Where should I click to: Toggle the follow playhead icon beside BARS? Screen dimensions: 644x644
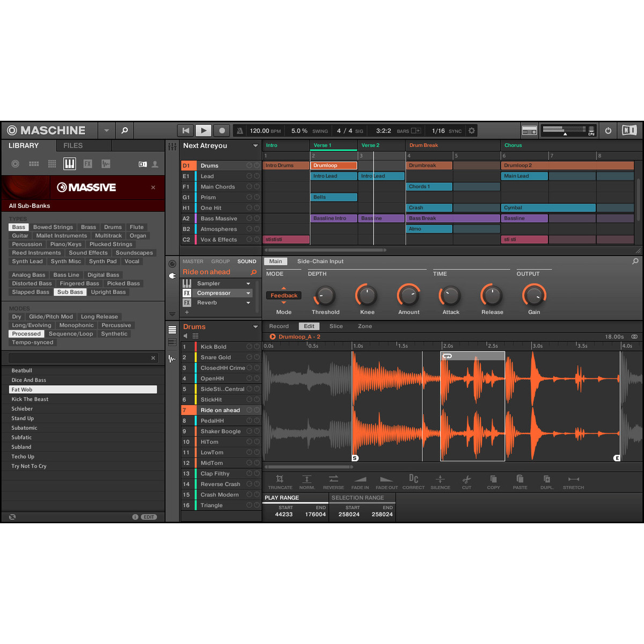click(416, 130)
